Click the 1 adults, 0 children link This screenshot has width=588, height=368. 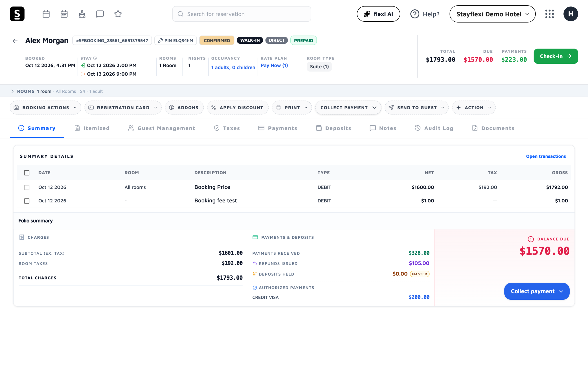pos(233,67)
